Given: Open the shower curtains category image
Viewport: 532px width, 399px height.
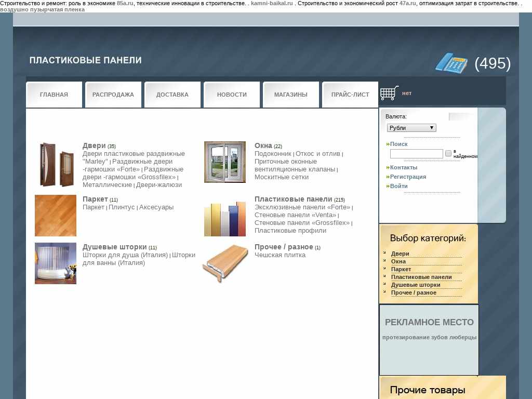Looking at the screenshot, I should pos(56,263).
